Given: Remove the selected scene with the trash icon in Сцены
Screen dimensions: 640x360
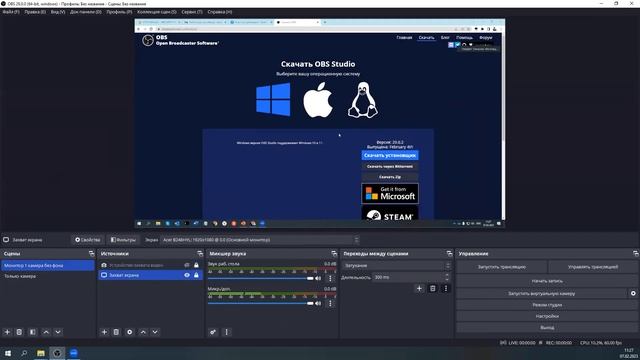Looking at the screenshot, I should [19, 332].
